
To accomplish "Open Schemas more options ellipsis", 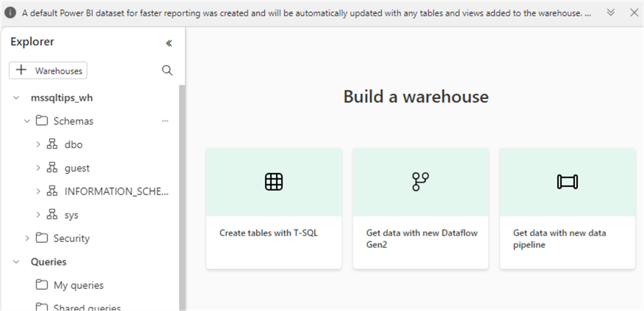I will [x=165, y=121].
